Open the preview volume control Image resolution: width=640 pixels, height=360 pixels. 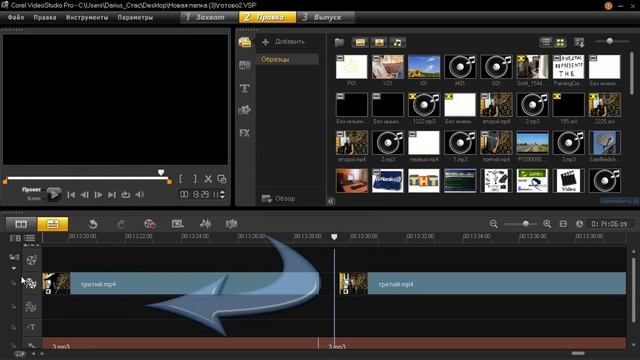(140, 195)
